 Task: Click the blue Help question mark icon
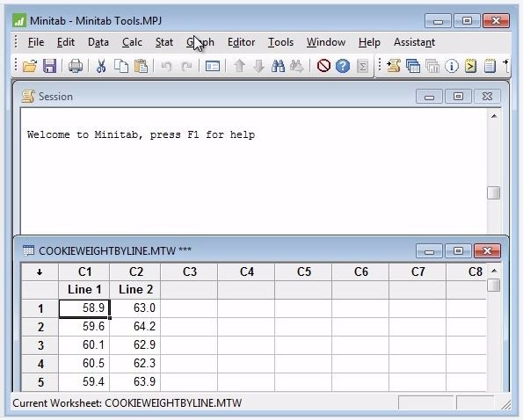click(343, 66)
